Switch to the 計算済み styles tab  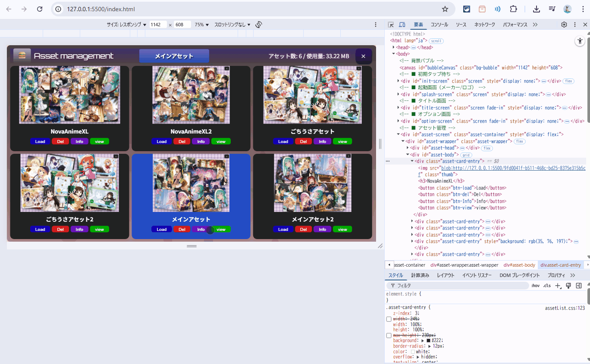(420, 275)
